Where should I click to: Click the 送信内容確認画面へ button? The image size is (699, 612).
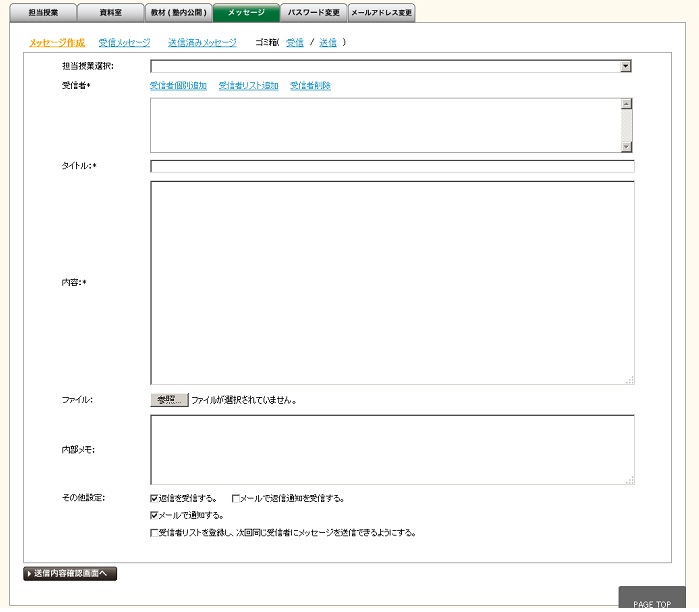point(70,574)
